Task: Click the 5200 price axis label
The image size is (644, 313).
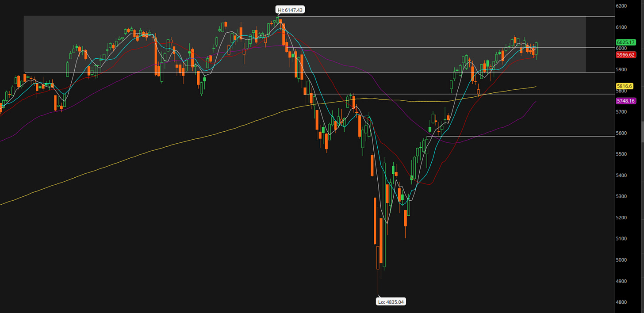Action: [x=621, y=218]
